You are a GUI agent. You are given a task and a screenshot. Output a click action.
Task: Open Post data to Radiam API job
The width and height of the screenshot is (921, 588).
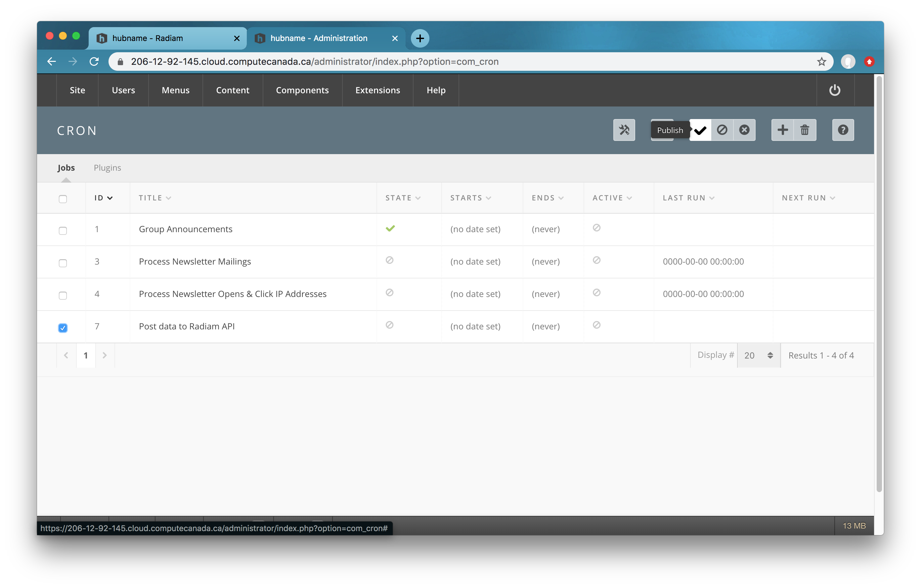[187, 326]
